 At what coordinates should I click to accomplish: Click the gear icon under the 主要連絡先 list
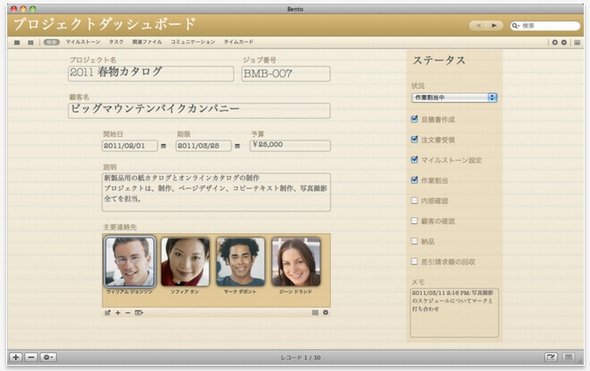(325, 312)
